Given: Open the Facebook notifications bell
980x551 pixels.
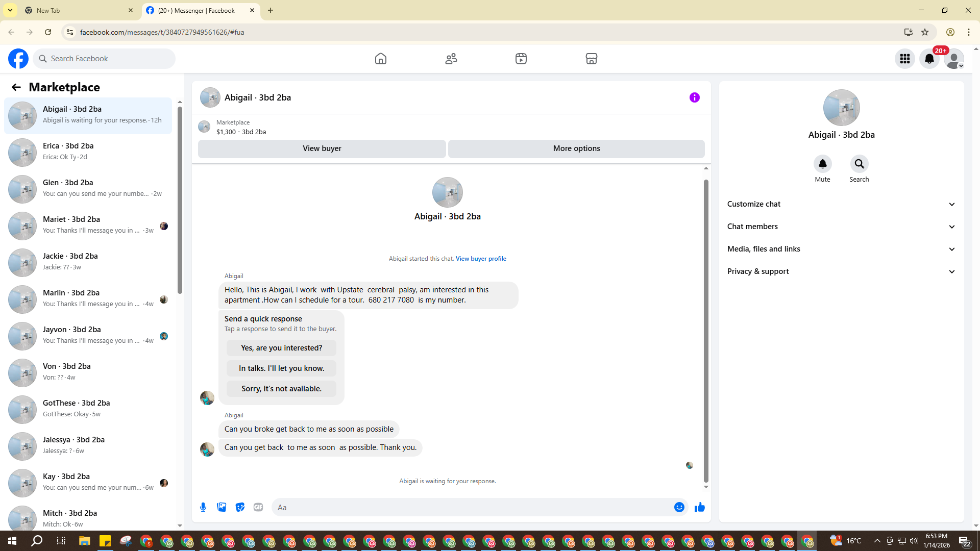Looking at the screenshot, I should [x=929, y=59].
